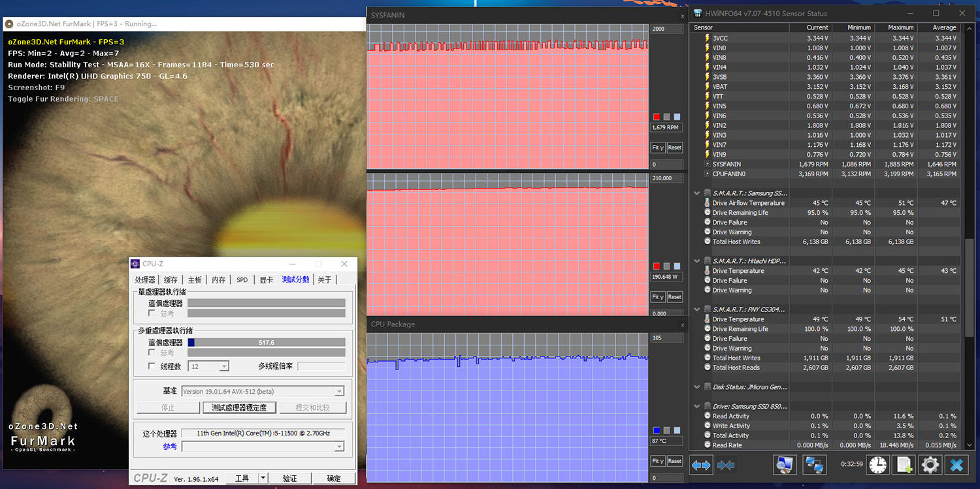Switch to the 处理器 tab in CPU-Z
The image size is (980, 489).
[x=145, y=279]
